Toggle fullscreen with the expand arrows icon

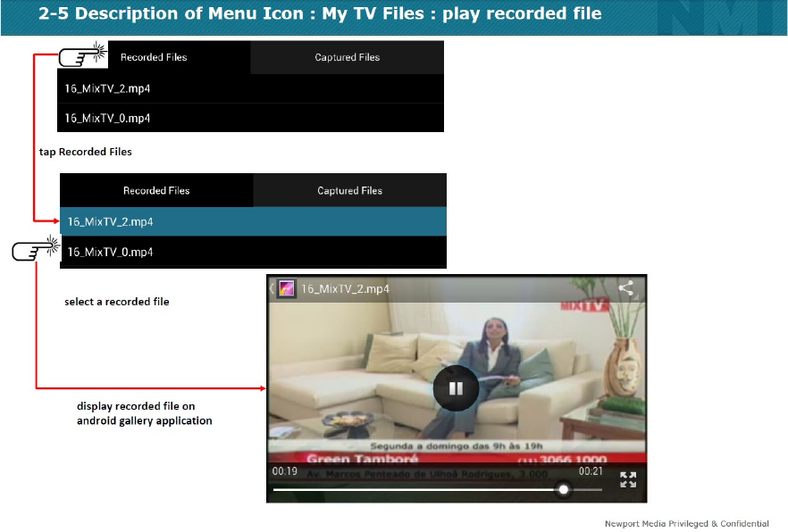[x=628, y=479]
